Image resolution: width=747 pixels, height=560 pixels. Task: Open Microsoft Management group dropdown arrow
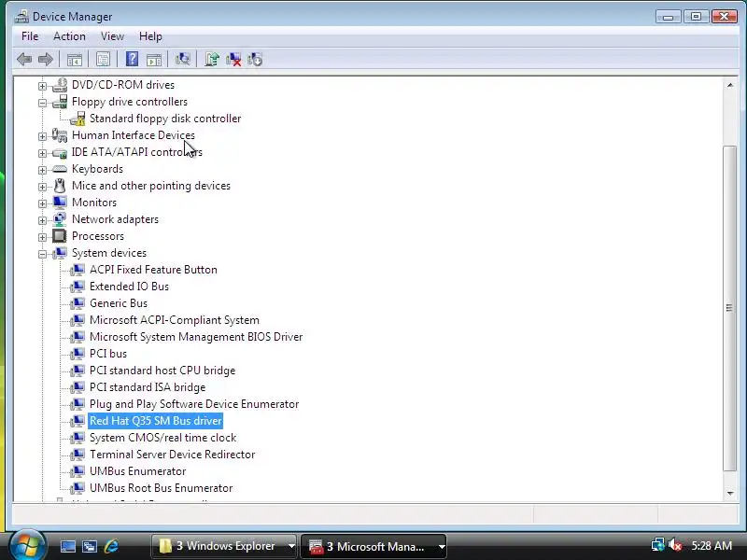[x=441, y=546]
